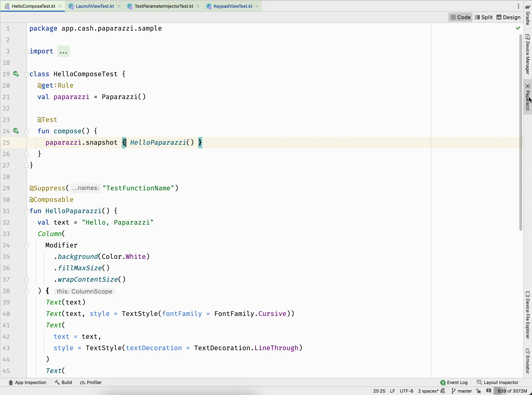
Task: Click the code style settings status icon
Action: click(x=443, y=391)
